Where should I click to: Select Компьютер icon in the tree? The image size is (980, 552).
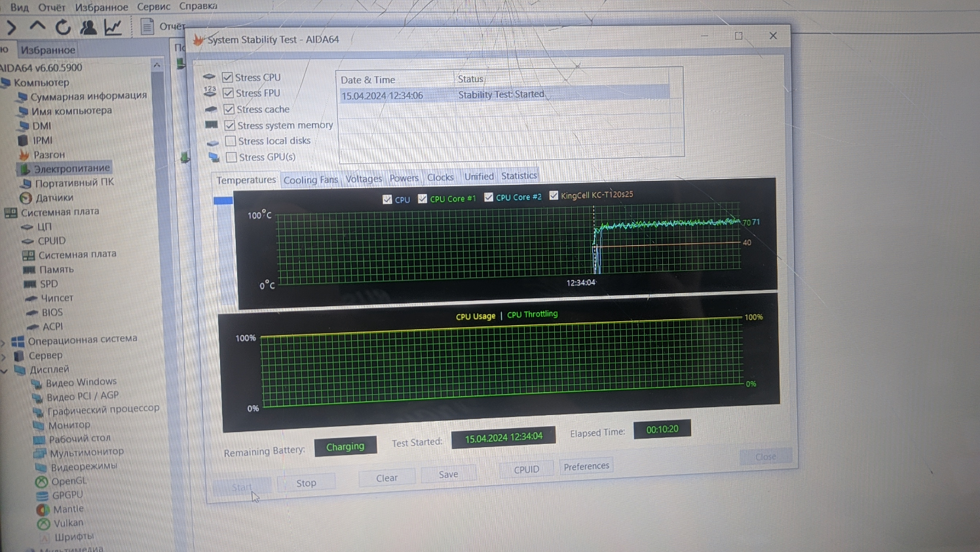pyautogui.click(x=6, y=83)
